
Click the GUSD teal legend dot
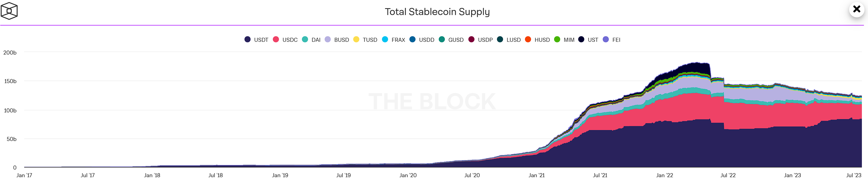[x=442, y=40]
